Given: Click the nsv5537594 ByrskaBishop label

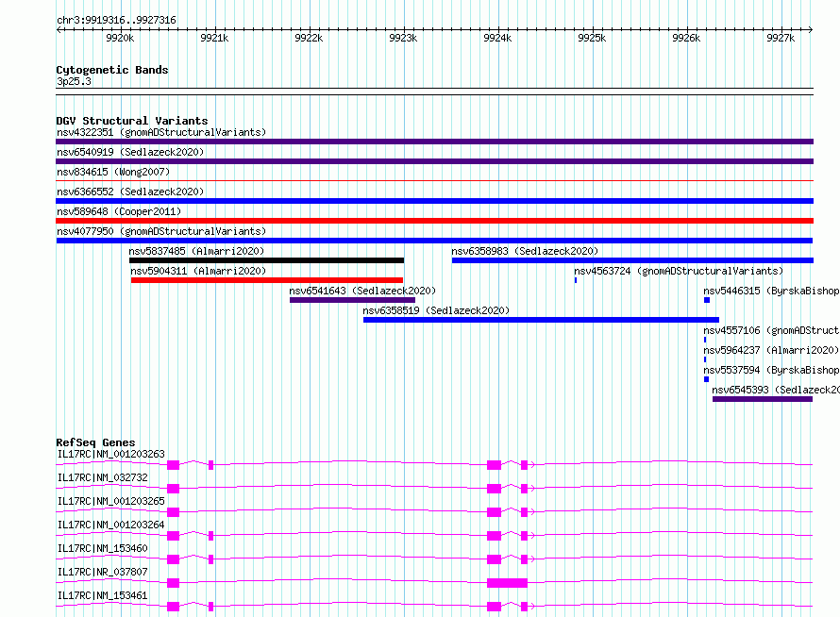Looking at the screenshot, I should [771, 370].
